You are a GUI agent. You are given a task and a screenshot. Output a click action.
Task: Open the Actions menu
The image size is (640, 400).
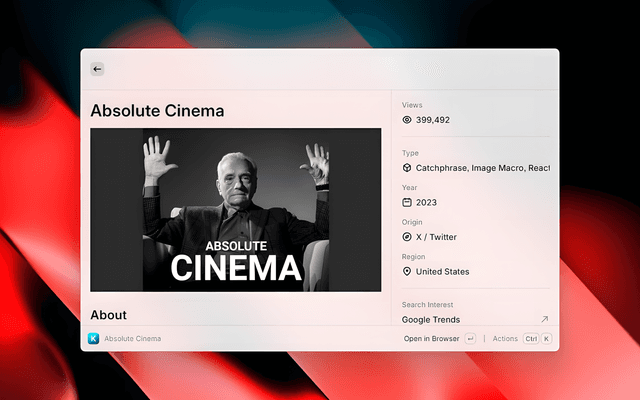click(x=505, y=339)
